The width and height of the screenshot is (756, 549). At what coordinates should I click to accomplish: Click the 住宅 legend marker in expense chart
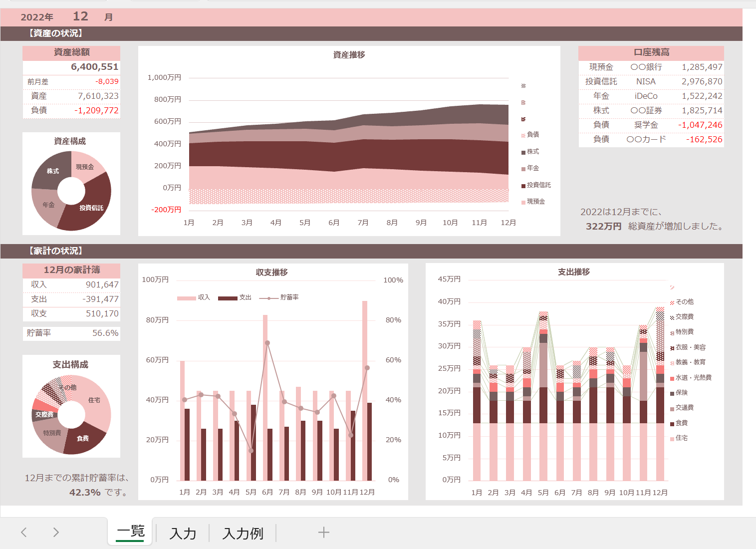(x=672, y=439)
